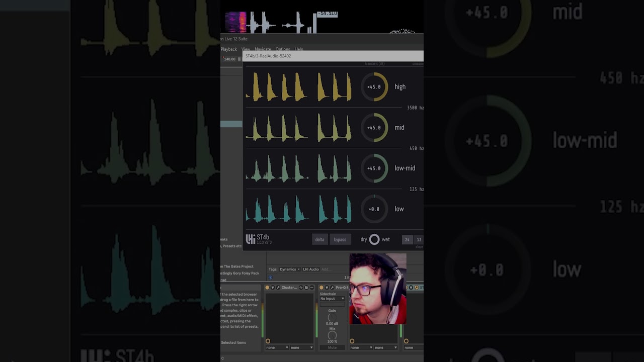The height and width of the screenshot is (362, 644).
Task: Click the low band waveform display
Action: 299,209
